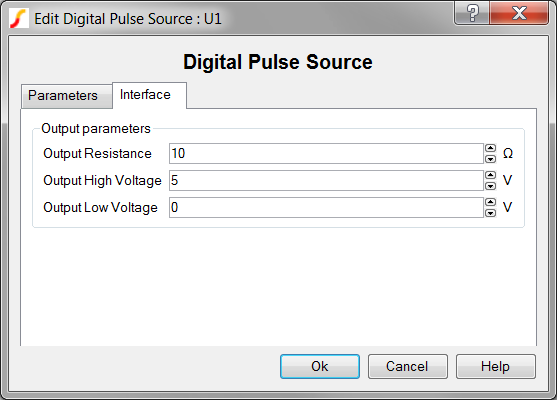This screenshot has width=557, height=400.
Task: Decrease Output Low Voltage with down arrow
Action: (491, 213)
